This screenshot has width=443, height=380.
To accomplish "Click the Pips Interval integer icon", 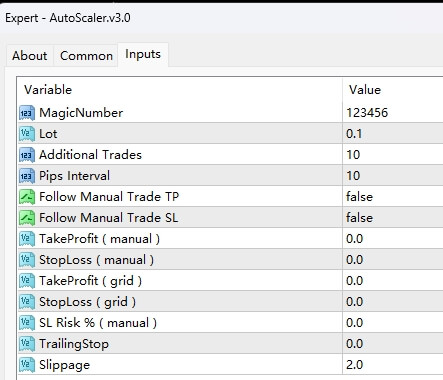I will tap(27, 176).
